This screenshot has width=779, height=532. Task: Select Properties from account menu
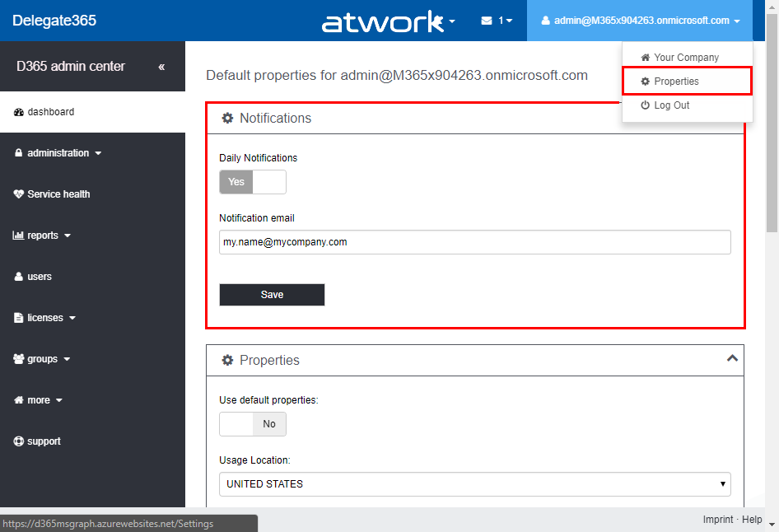tap(687, 81)
